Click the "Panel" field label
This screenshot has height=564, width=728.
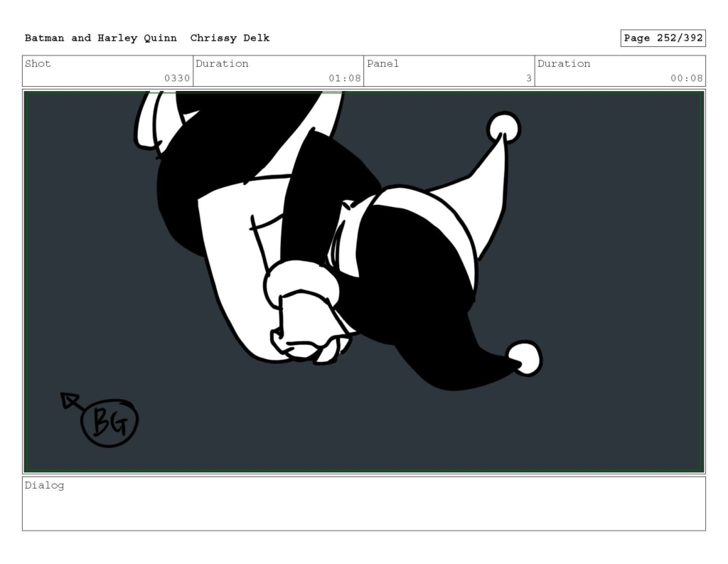tap(382, 63)
